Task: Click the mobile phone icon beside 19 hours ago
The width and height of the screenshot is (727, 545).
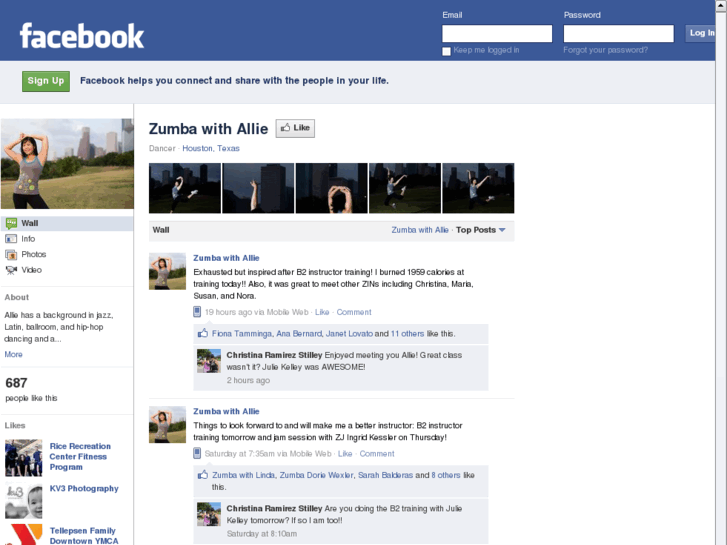Action: [x=197, y=312]
